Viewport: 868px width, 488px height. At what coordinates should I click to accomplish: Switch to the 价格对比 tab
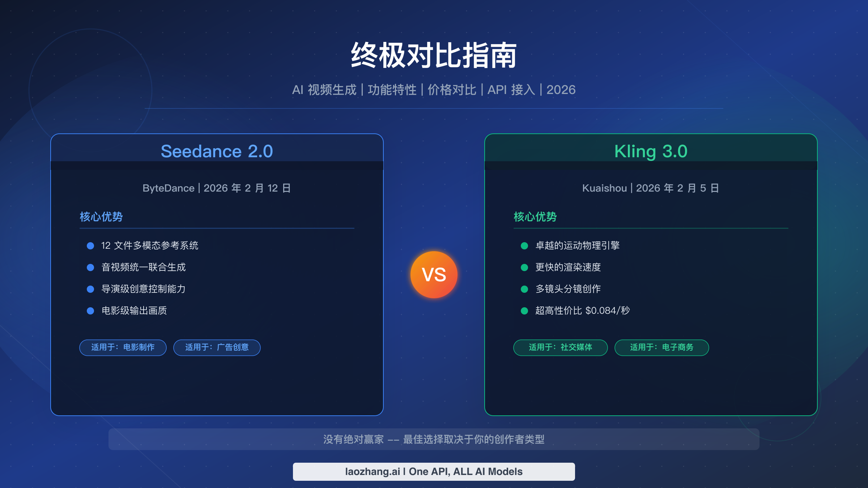tap(452, 90)
